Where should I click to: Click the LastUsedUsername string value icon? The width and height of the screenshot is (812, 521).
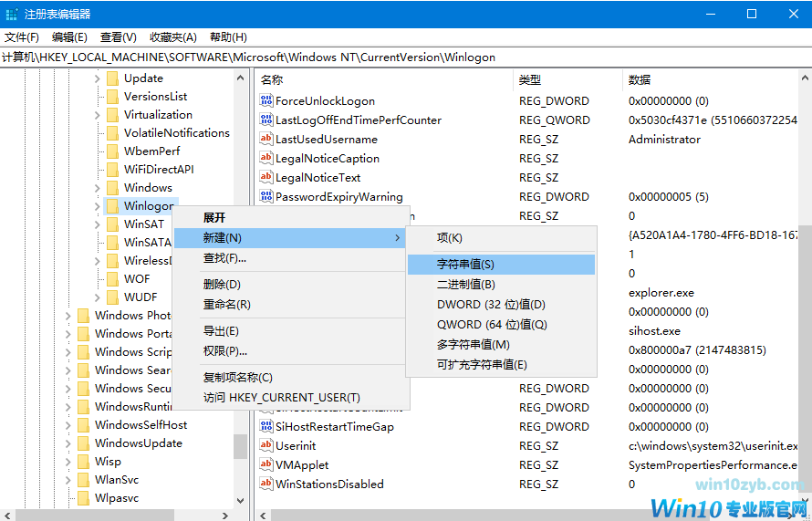(x=267, y=140)
